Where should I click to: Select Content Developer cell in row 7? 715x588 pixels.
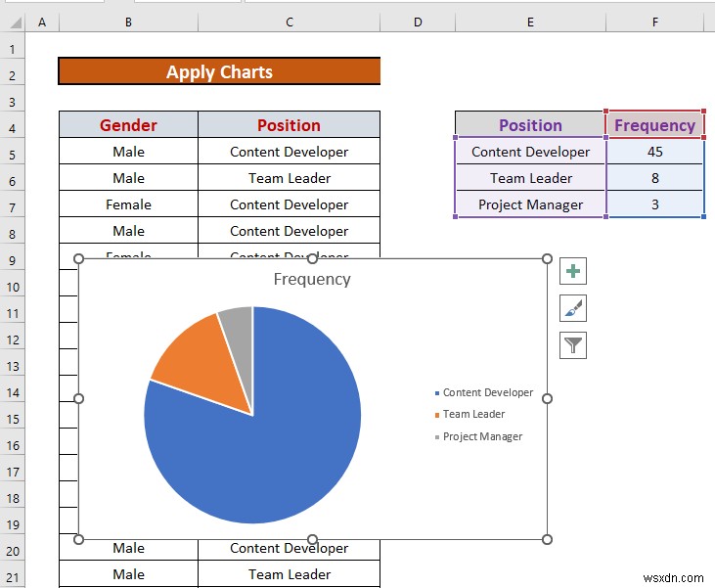point(290,204)
